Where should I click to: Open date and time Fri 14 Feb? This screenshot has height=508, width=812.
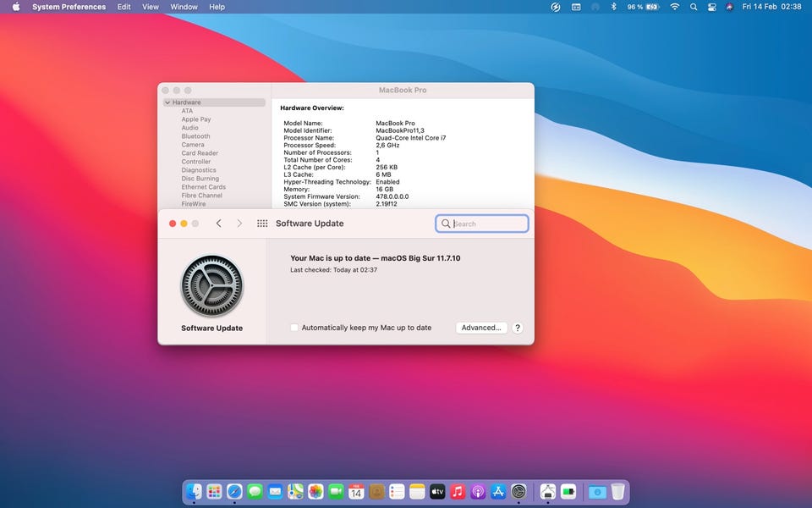click(771, 7)
